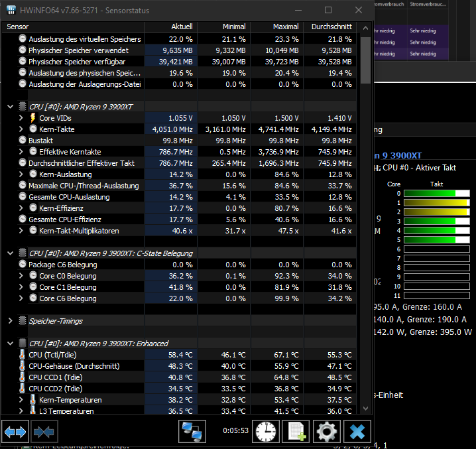The width and height of the screenshot is (476, 449).
Task: Expand Core C1 Belegung row
Action: click(x=21, y=287)
